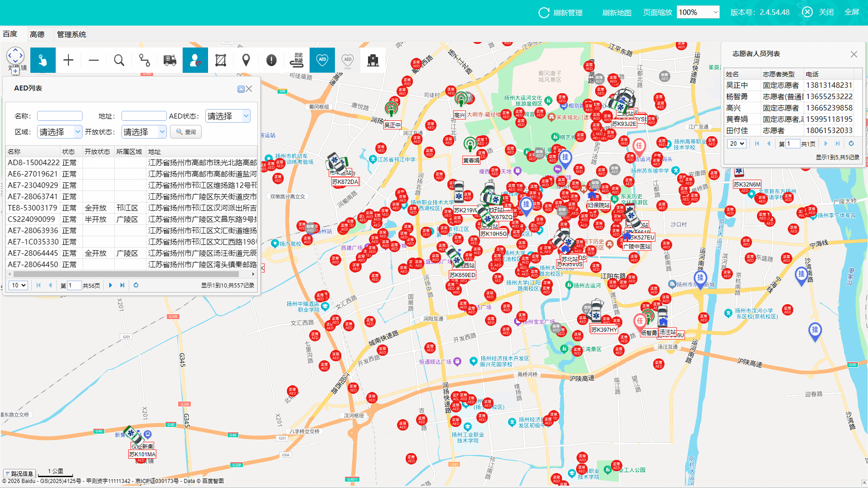The image size is (868, 488).
Task: Click volunteer list page number field
Action: (x=792, y=144)
